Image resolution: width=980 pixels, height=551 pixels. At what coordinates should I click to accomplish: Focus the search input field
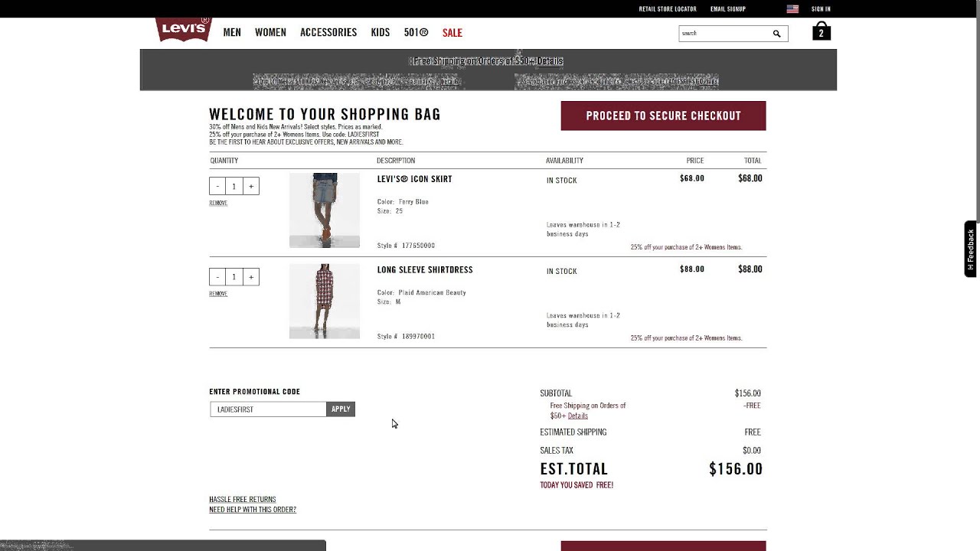point(724,34)
